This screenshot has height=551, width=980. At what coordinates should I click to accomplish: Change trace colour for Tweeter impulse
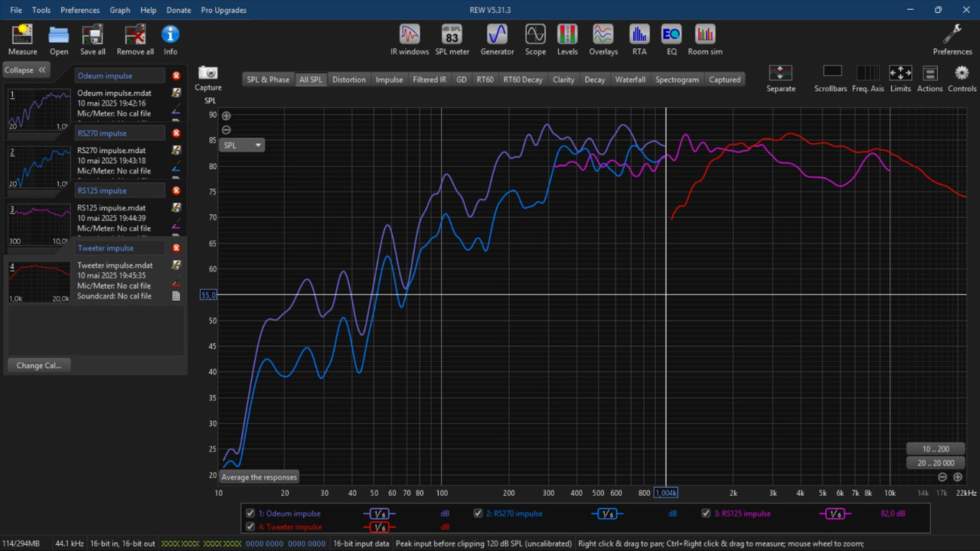tap(176, 284)
